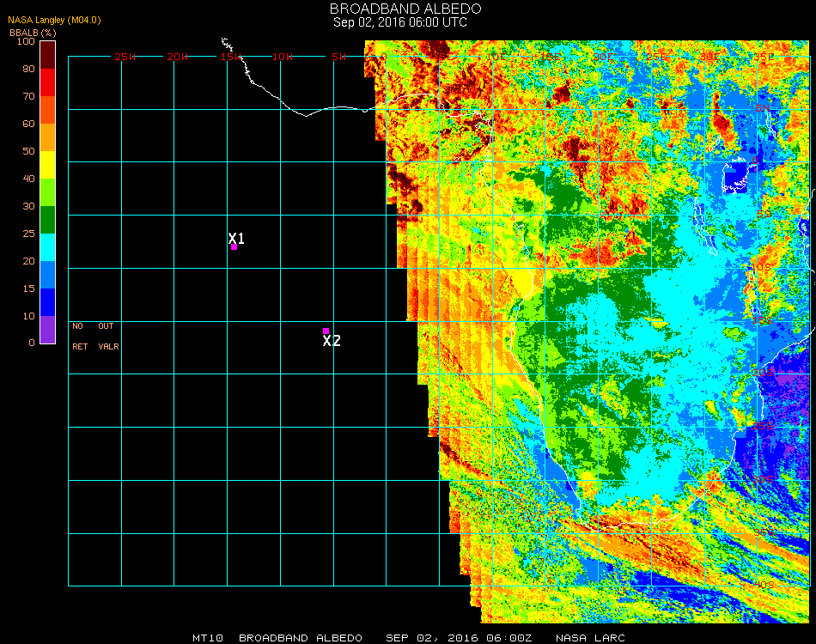Click the NO RET legend label

pyautogui.click(x=79, y=337)
